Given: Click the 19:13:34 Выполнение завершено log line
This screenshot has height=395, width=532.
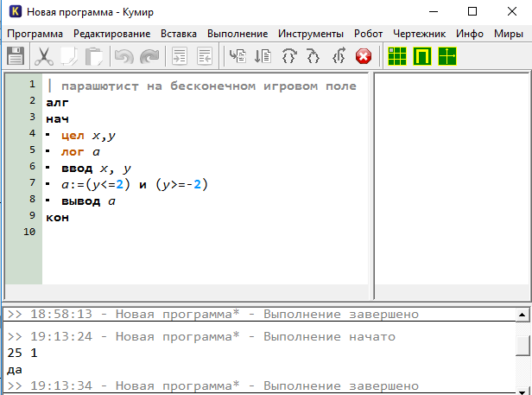Looking at the screenshot, I should click(x=213, y=385).
